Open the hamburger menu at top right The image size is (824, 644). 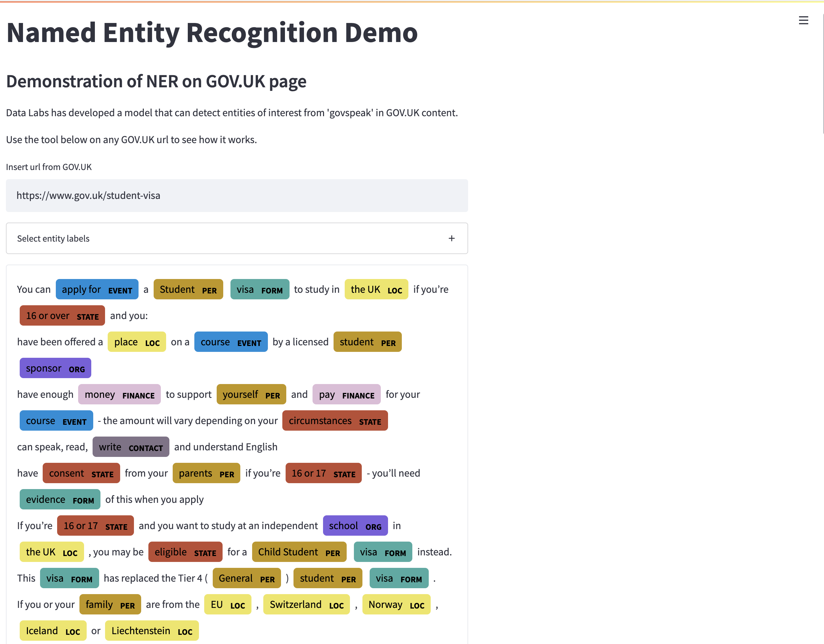pos(803,20)
